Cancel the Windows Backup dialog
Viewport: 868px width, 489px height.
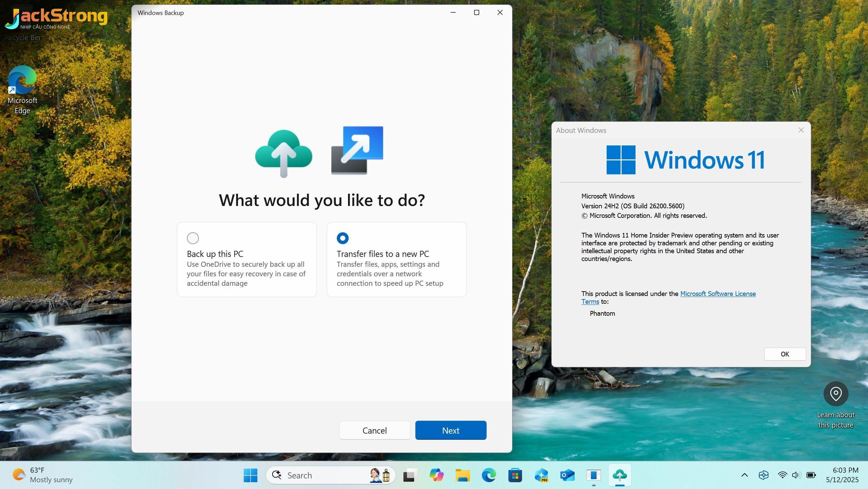point(375,430)
